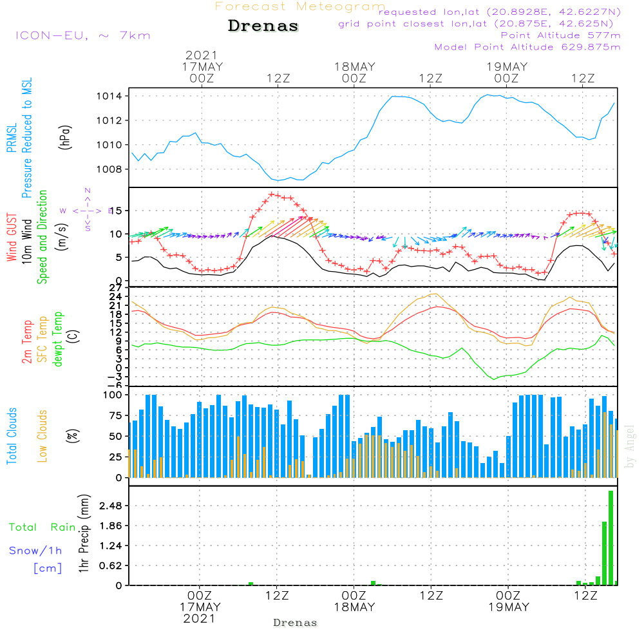Click the Wind GUST axis label
The width and height of the screenshot is (644, 644).
(x=12, y=234)
